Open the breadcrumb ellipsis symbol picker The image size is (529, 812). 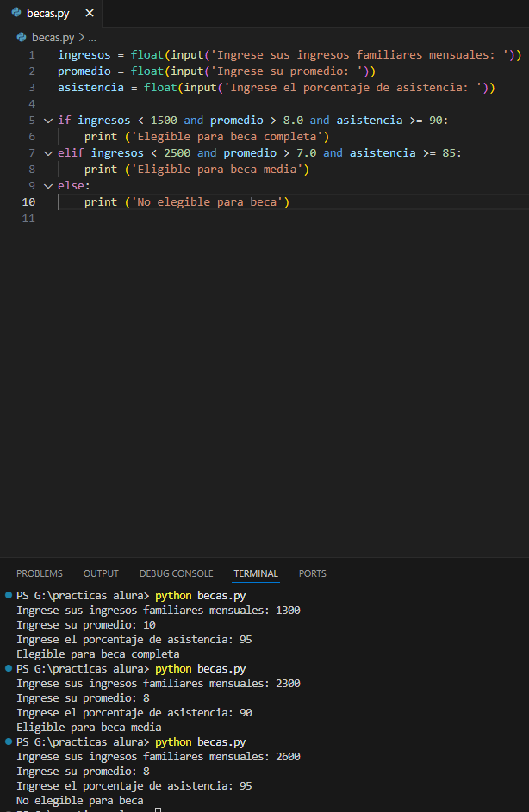point(92,38)
